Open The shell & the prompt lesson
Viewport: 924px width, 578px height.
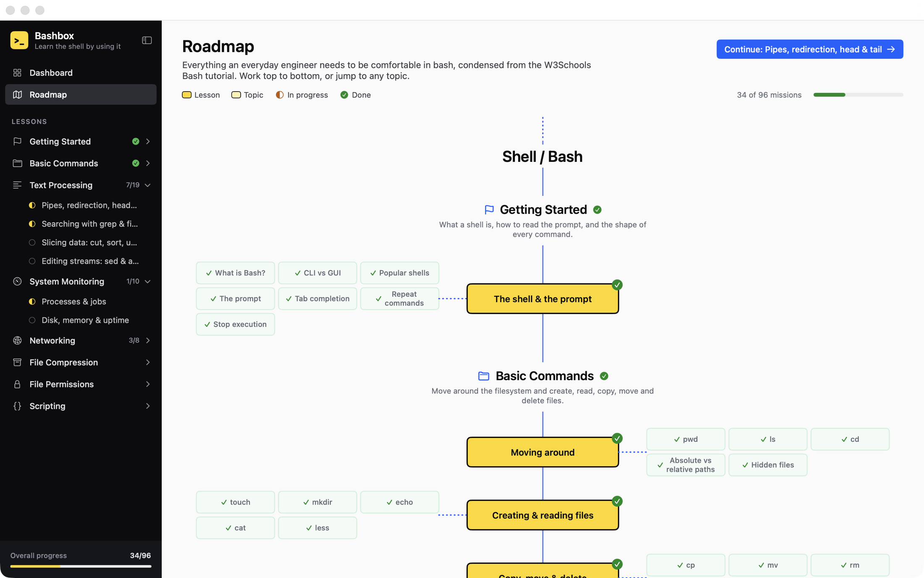pos(543,299)
